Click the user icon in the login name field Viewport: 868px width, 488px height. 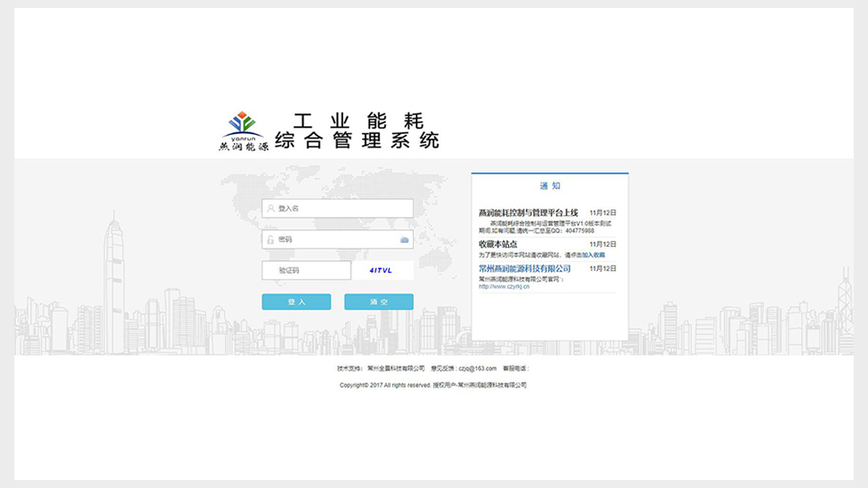(271, 209)
